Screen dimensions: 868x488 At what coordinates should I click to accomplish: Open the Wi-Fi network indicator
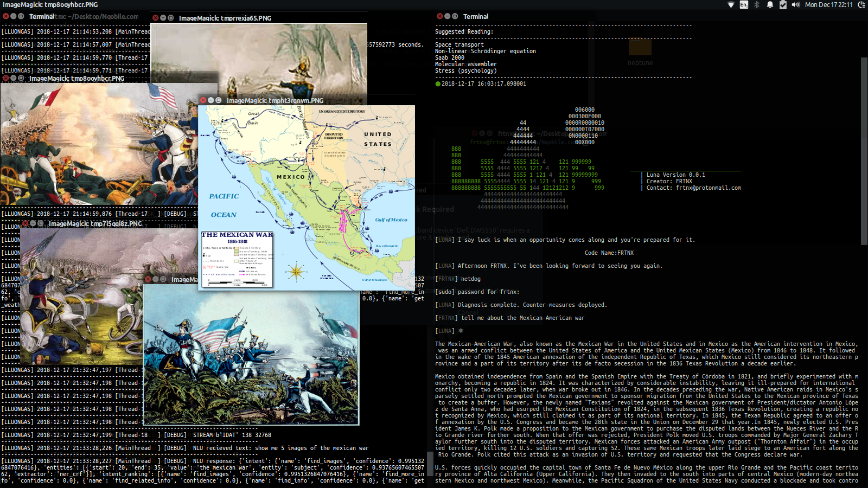731,5
